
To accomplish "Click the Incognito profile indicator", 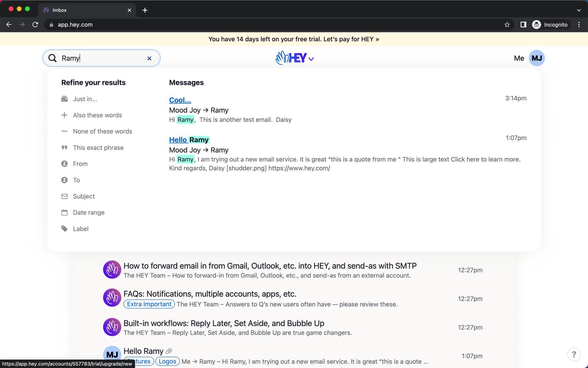I will click(550, 25).
